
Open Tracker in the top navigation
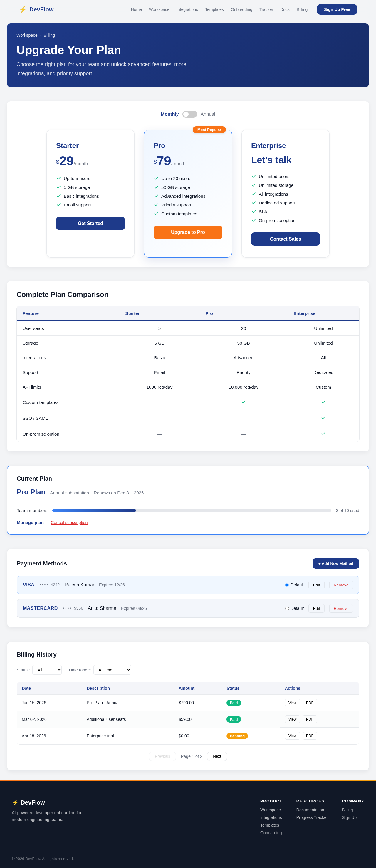[x=266, y=9]
